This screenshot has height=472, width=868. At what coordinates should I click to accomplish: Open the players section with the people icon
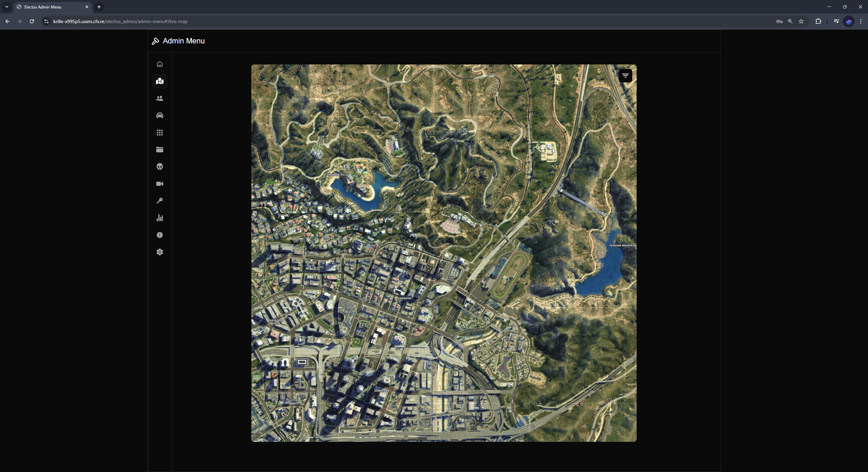coord(159,98)
